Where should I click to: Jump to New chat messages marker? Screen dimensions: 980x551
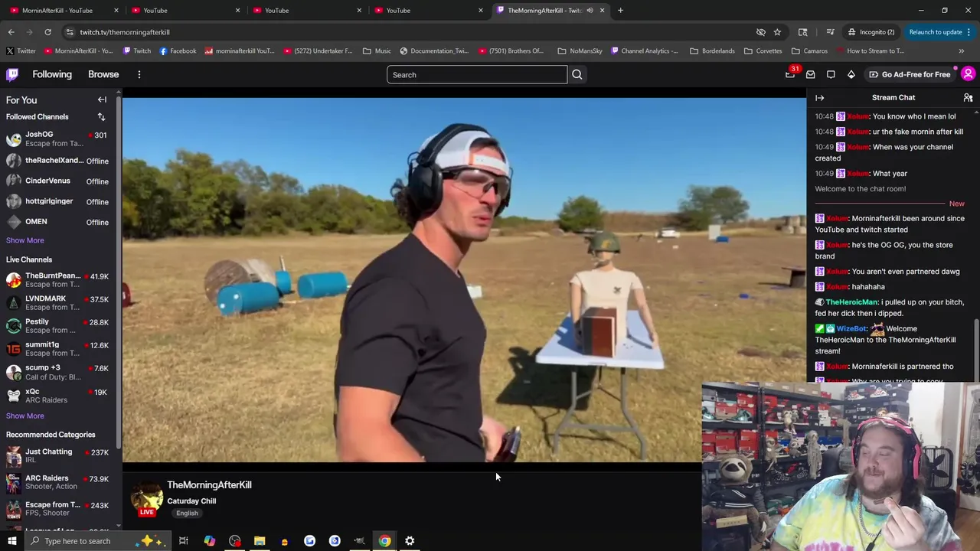tap(956, 204)
